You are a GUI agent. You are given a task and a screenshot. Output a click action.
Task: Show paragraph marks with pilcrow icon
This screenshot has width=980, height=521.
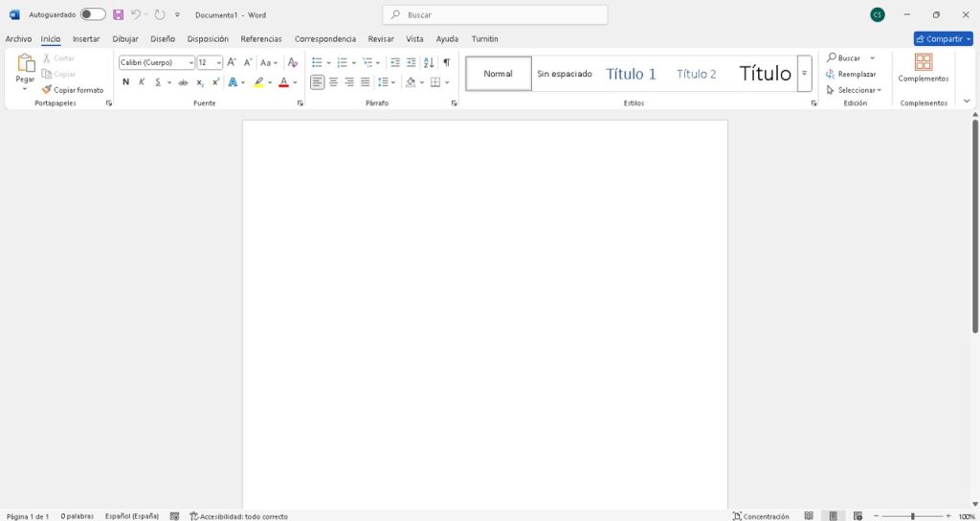[446, 62]
